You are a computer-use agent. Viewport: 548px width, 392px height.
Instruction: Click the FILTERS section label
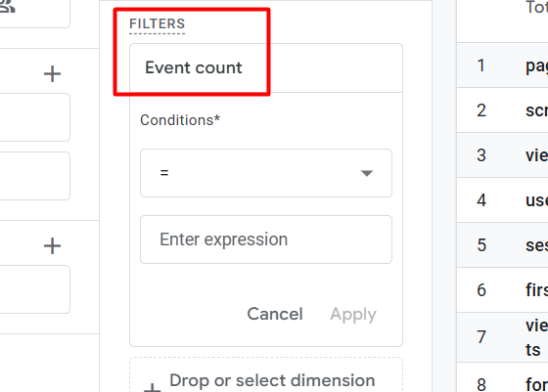pos(158,23)
